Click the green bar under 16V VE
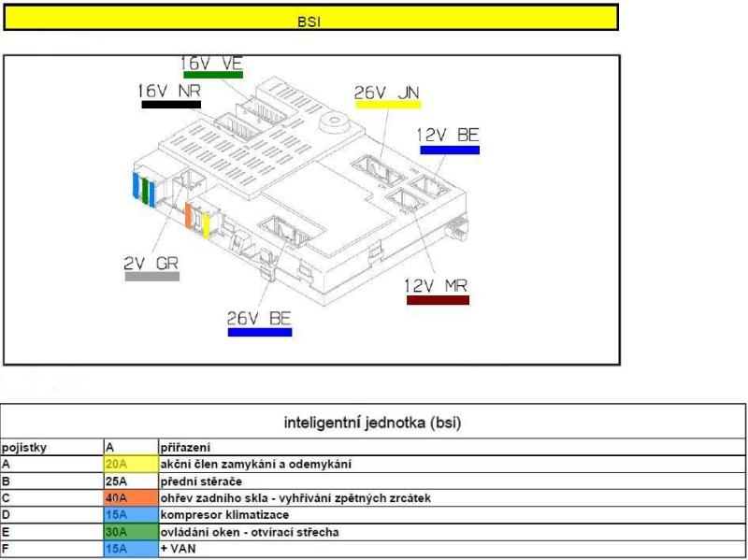Viewport: 748px width, 560px height. click(x=212, y=75)
